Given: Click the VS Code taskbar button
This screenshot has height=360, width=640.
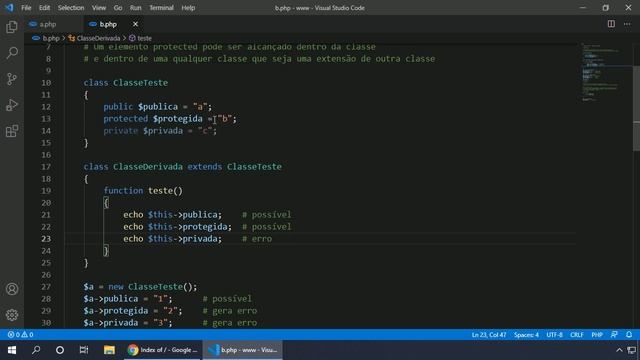Looking at the screenshot, I should 242,350.
